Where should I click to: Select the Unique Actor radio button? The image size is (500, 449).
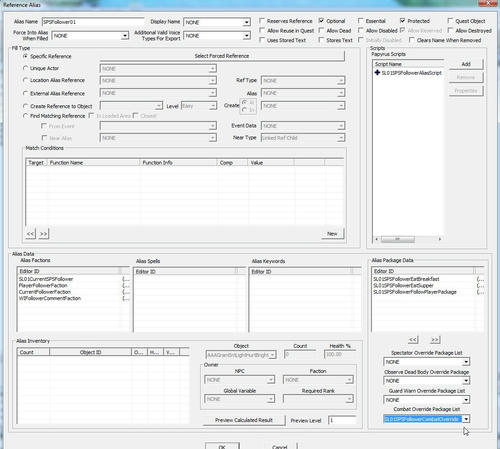pos(25,68)
